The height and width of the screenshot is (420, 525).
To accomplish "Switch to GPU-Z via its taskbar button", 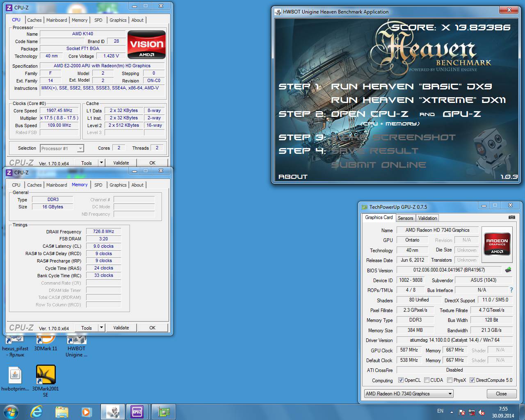I will click(x=163, y=411).
